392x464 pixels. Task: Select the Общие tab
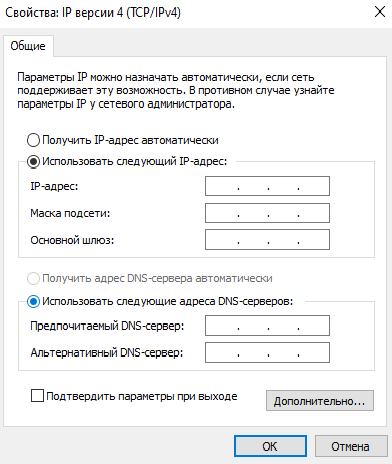click(28, 46)
